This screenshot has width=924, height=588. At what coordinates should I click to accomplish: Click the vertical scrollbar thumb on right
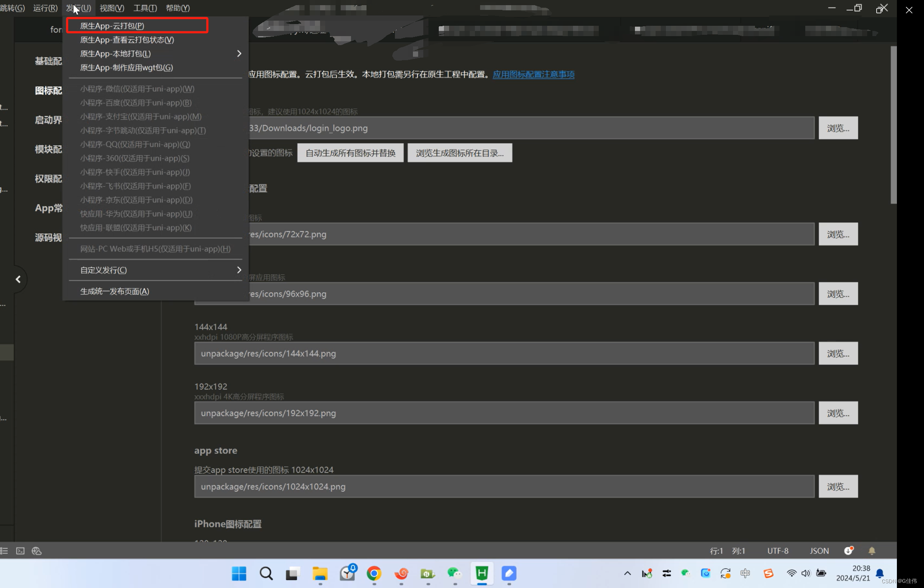coord(893,125)
